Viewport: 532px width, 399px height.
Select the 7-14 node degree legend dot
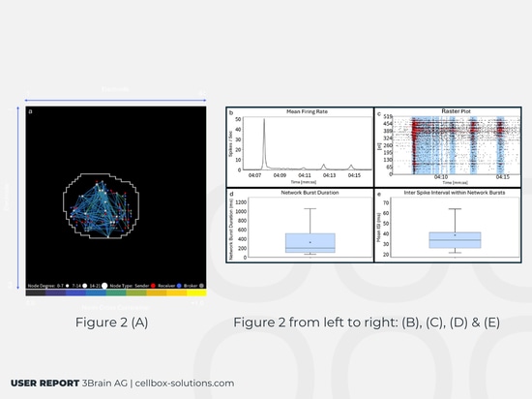click(85, 286)
